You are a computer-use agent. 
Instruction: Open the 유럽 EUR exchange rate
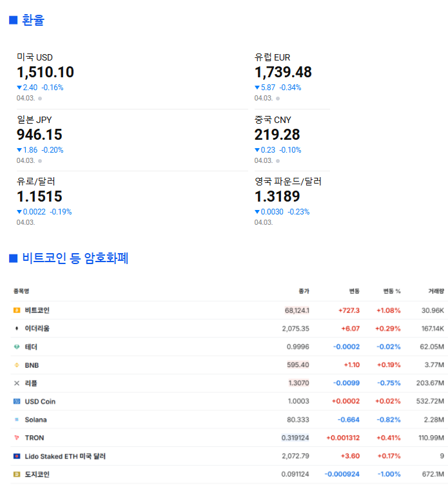283,72
